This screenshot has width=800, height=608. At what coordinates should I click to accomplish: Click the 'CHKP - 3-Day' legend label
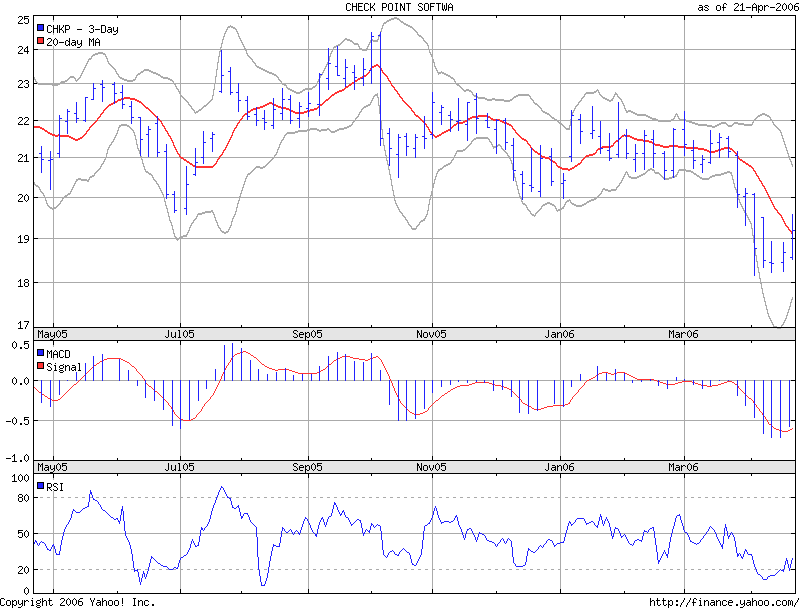click(x=82, y=29)
